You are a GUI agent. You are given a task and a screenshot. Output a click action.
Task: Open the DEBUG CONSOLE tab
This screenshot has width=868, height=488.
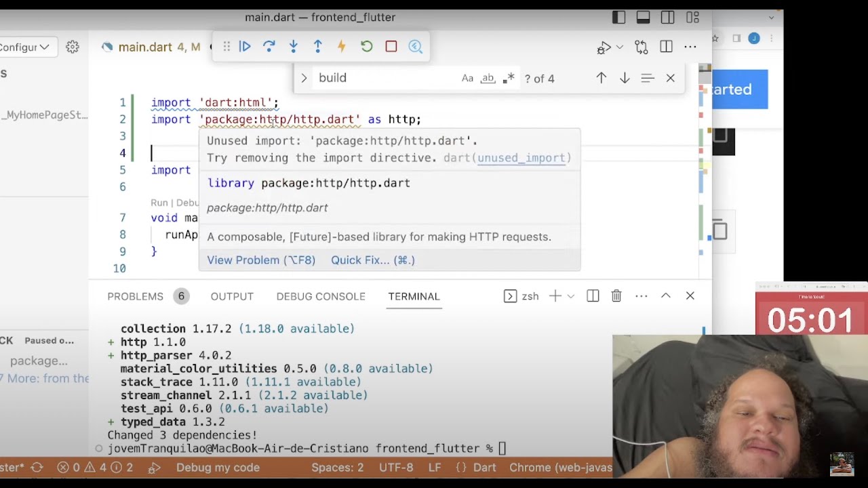click(x=321, y=296)
